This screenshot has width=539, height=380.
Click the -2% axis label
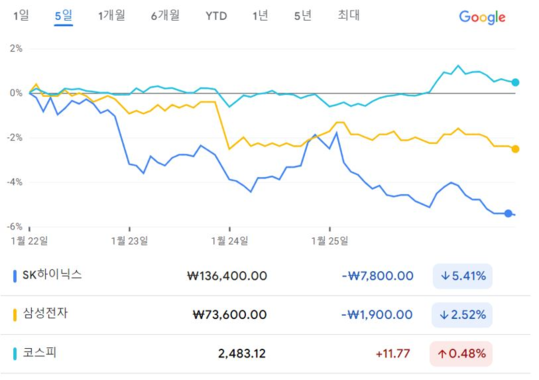(15, 138)
